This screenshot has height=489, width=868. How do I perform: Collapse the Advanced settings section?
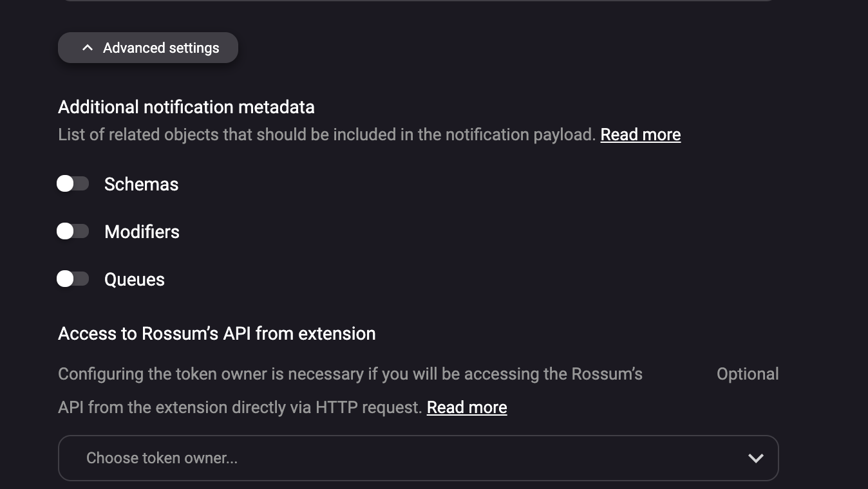pyautogui.click(x=148, y=48)
